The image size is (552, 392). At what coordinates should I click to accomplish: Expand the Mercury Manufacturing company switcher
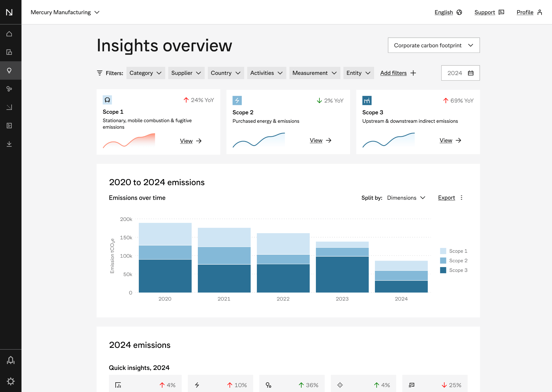(x=65, y=12)
